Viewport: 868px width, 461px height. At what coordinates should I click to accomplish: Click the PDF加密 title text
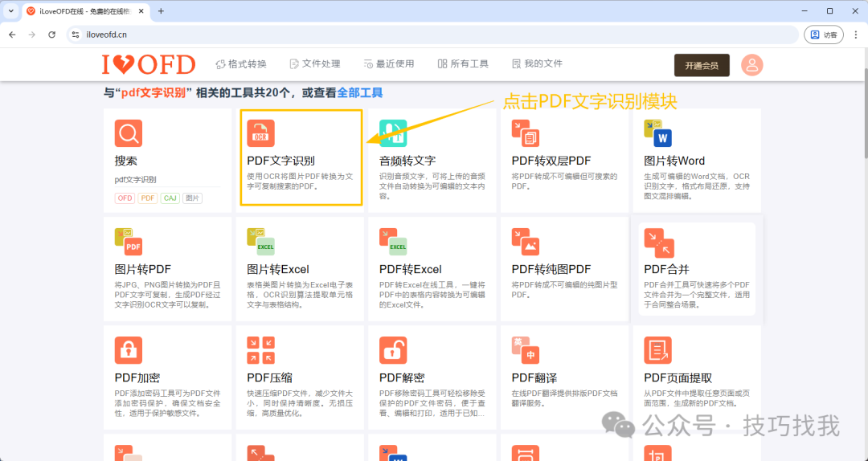pos(137,378)
